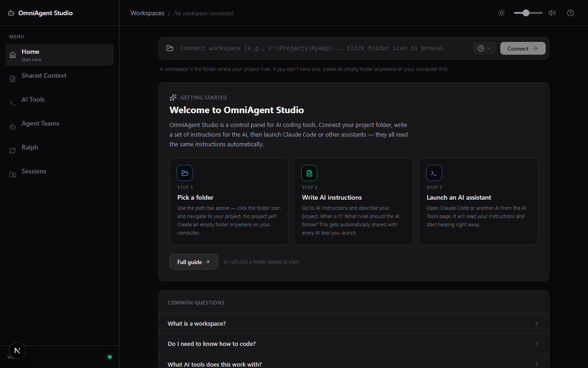Click the 'COMMON QUESTIONS' section label

[196, 303]
